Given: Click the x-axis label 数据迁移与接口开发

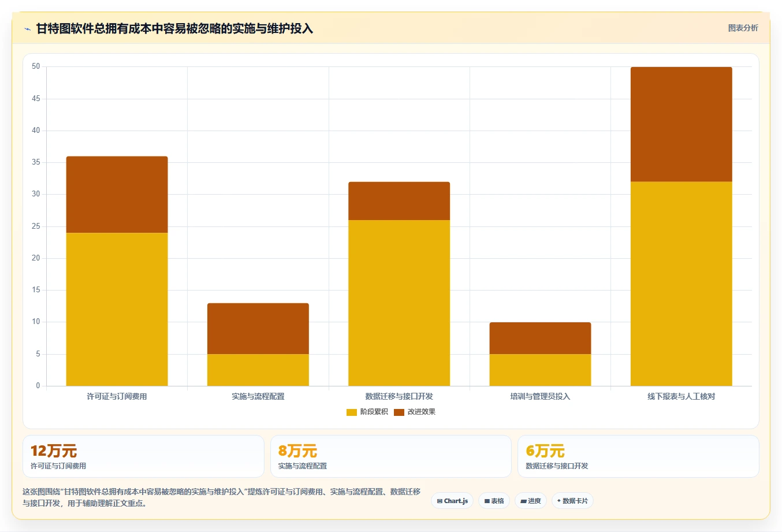Looking at the screenshot, I should pyautogui.click(x=399, y=396).
